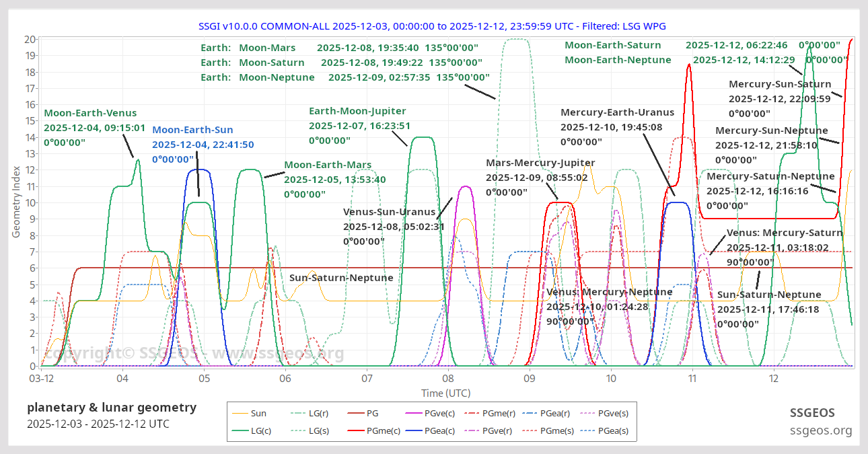Click the Geometry Index axis label

coord(16,202)
